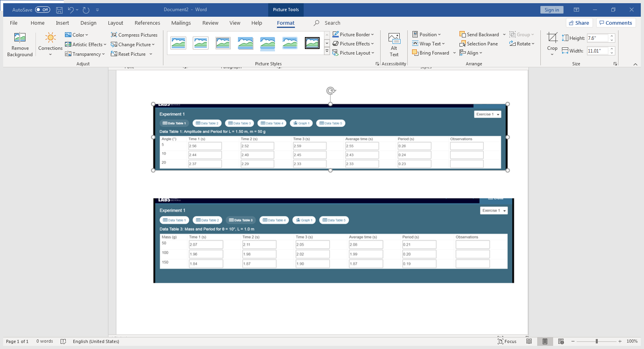Click Change Picture
The height and width of the screenshot is (349, 644).
(132, 45)
